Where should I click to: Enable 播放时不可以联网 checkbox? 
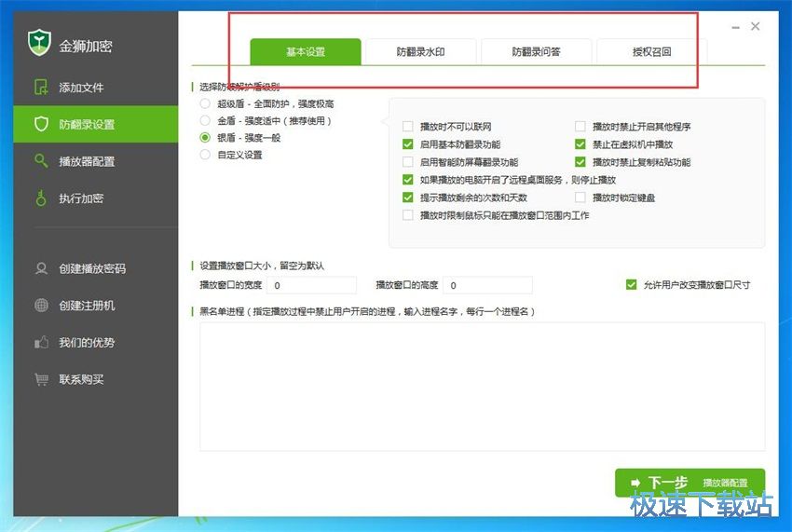pos(407,127)
